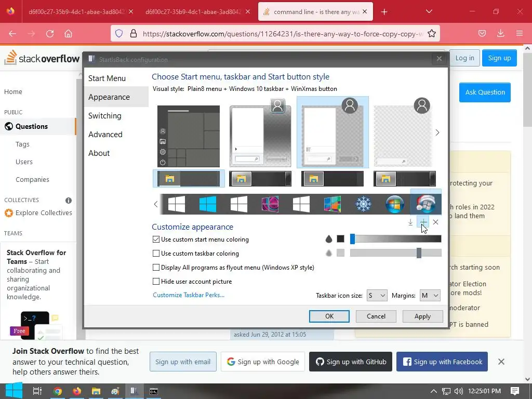532x399 pixels.
Task: Expand hidden system tray icons
Action: 434,391
